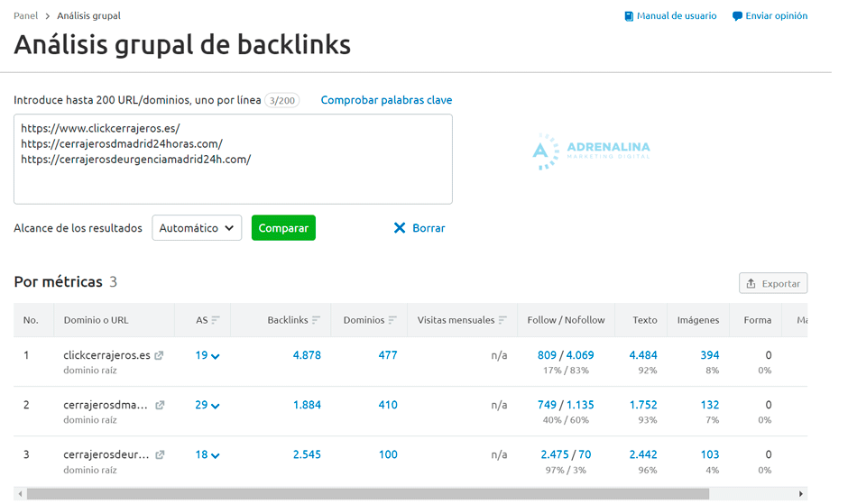Open backlinks count 1.884
This screenshot has width=848, height=504.
coord(307,405)
